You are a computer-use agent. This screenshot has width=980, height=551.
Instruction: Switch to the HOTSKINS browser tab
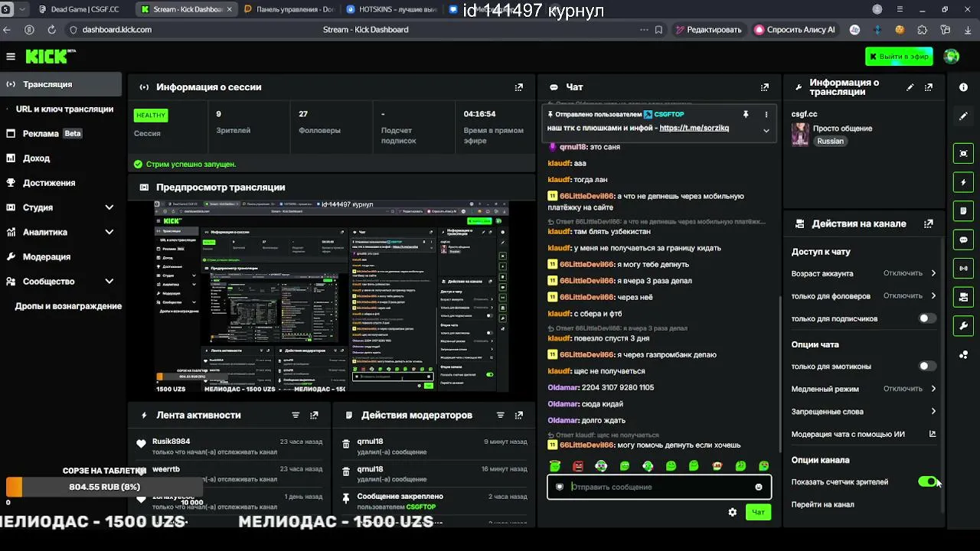click(x=390, y=9)
